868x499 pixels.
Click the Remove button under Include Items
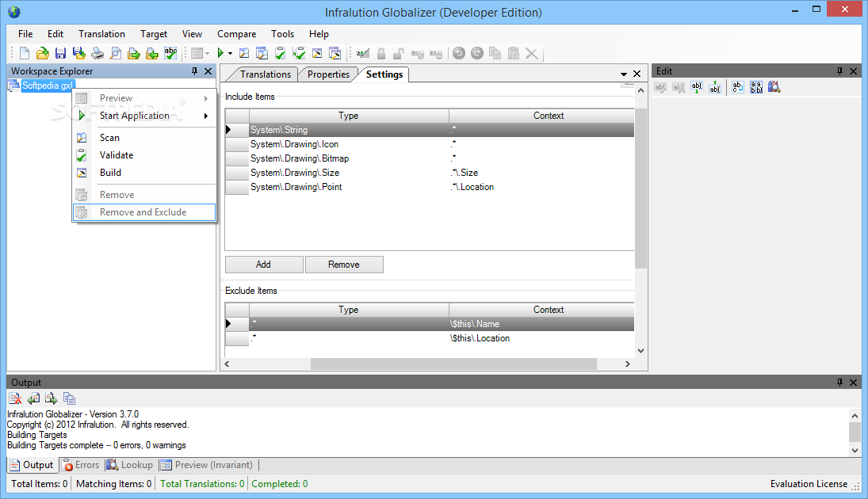click(344, 265)
